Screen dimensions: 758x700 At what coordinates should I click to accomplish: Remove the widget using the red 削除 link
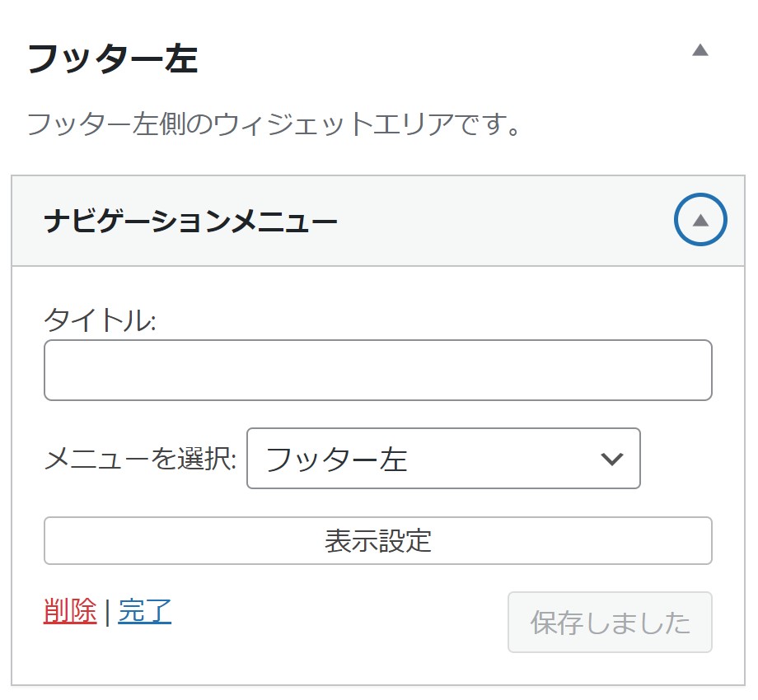pyautogui.click(x=70, y=610)
